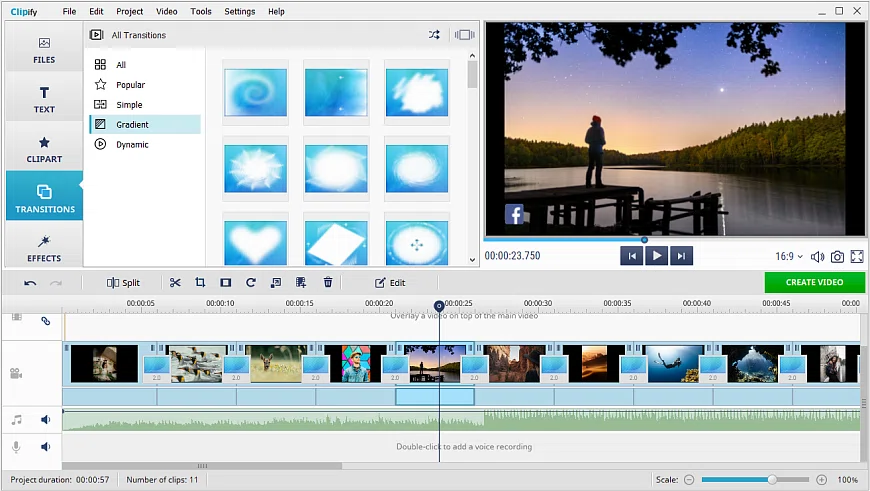The height and width of the screenshot is (491, 870).
Task: Jump to next frame in preview
Action: 681,256
